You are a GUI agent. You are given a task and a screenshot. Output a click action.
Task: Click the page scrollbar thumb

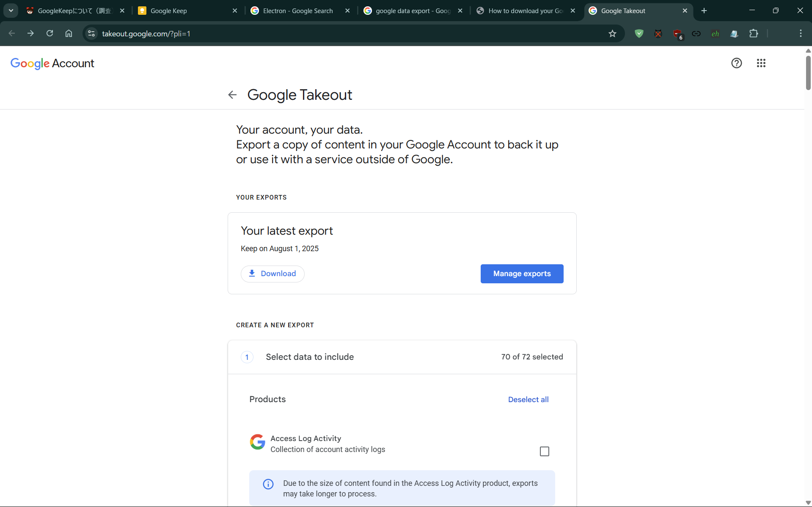(808, 73)
